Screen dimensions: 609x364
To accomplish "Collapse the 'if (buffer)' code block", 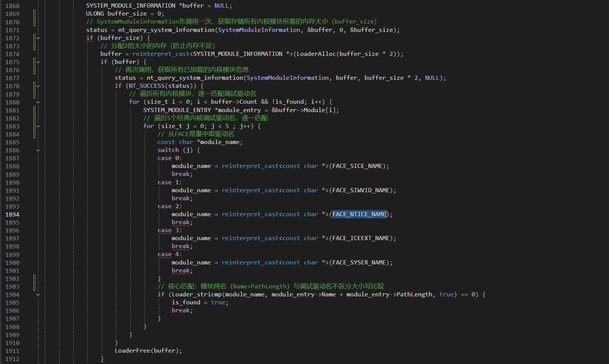I will click(x=38, y=62).
